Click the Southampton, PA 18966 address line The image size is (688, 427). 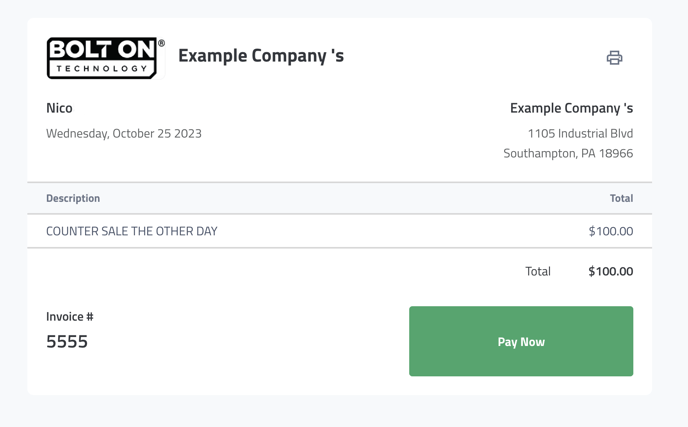tap(568, 153)
